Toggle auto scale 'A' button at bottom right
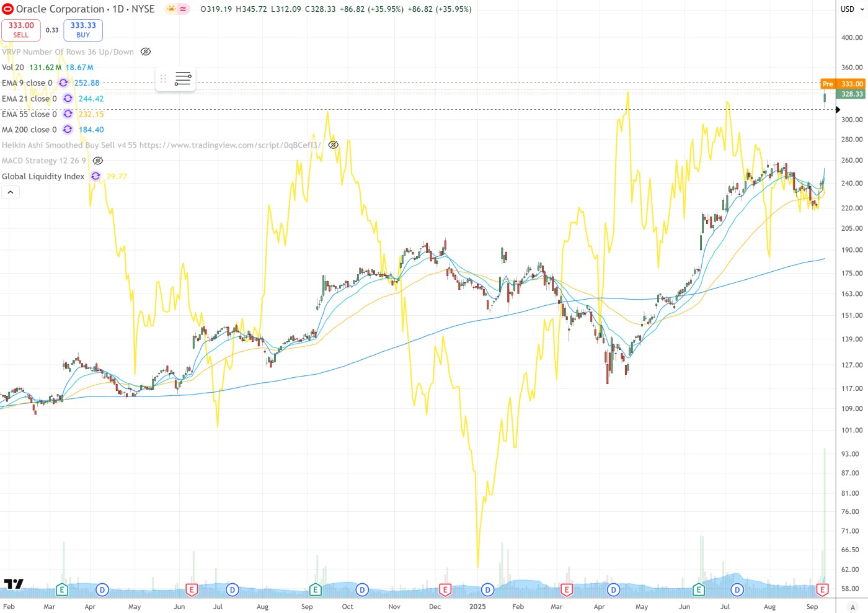 click(852, 607)
